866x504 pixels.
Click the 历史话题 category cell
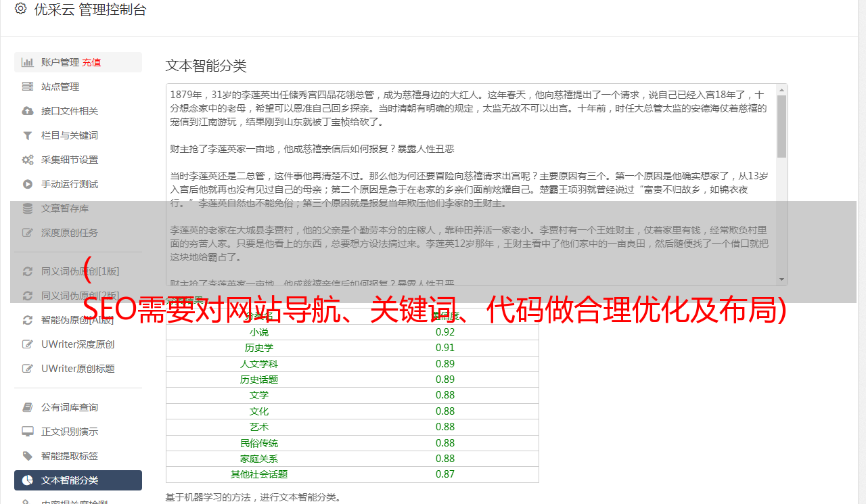click(x=259, y=380)
